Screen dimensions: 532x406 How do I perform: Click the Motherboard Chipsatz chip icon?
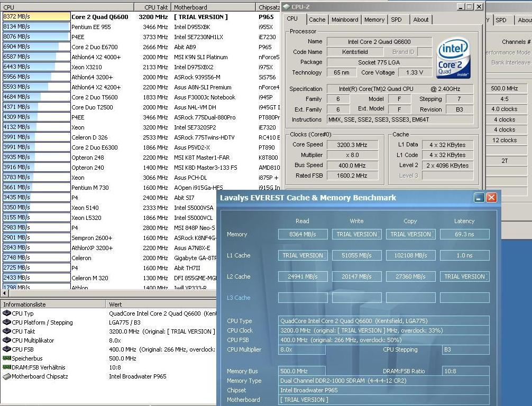coord(6,376)
